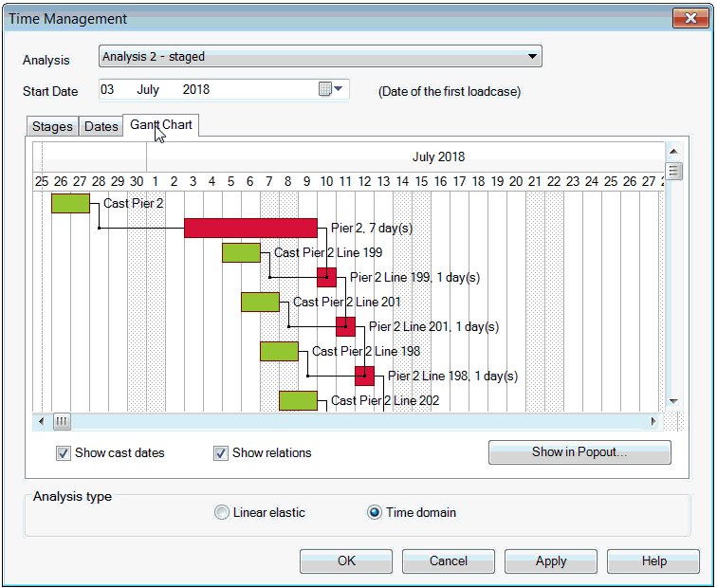Image resolution: width=717 pixels, height=588 pixels.
Task: Select the red Pier 2 Line 198 block
Action: point(364,376)
